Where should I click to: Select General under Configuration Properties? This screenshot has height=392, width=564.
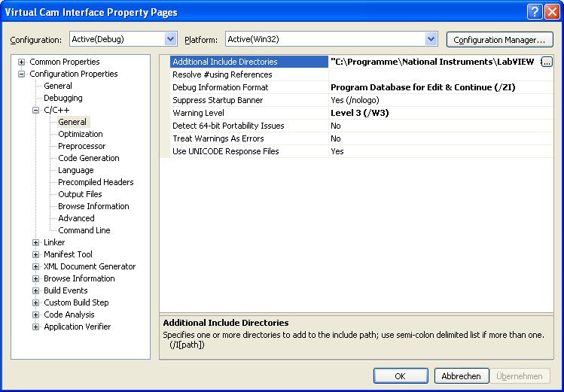pyautogui.click(x=58, y=86)
